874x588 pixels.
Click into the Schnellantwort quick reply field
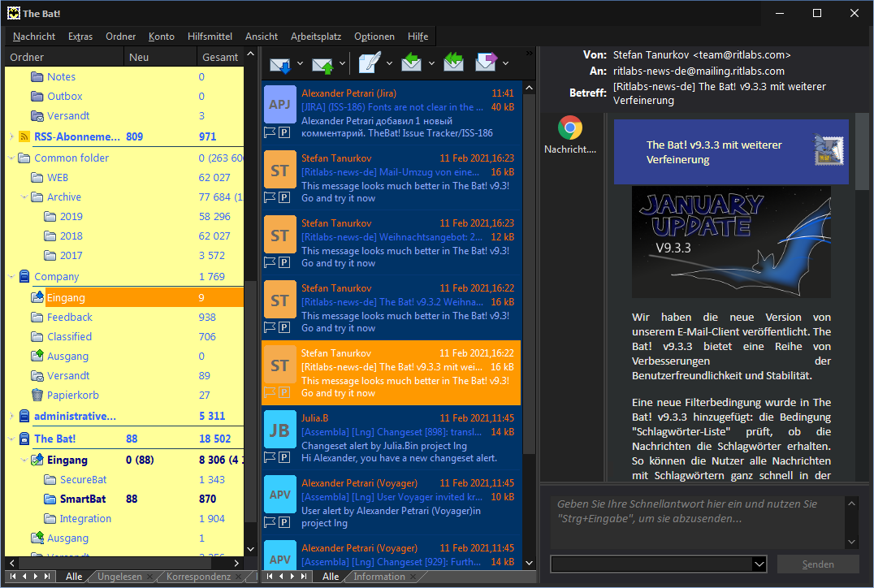tap(697, 521)
